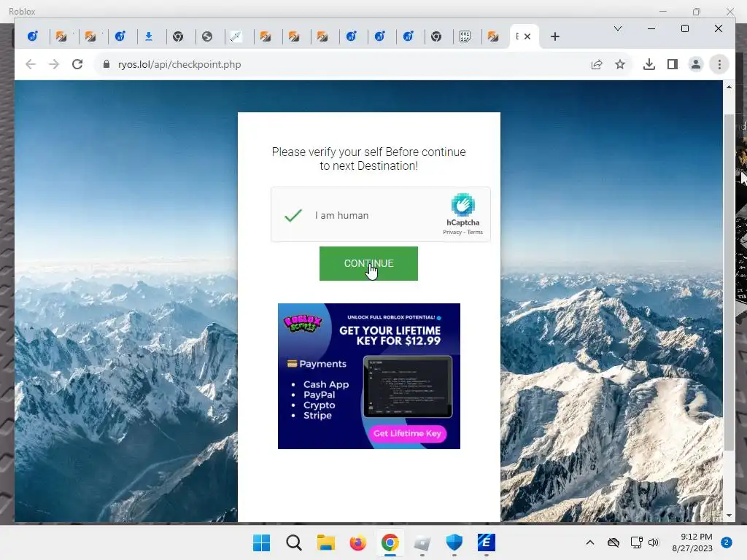The image size is (747, 560).
Task: Switch to the tab with the binary digits icon
Action: (465, 36)
